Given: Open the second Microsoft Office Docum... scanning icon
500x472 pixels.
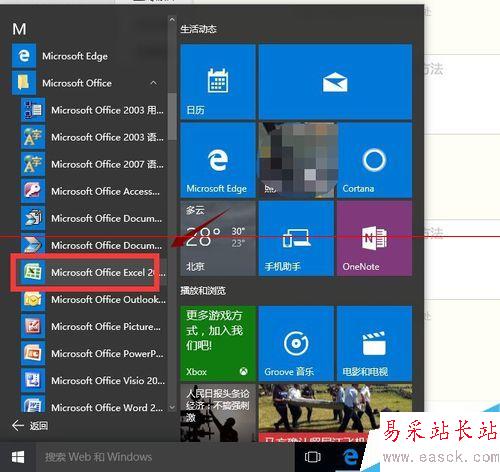Looking at the screenshot, I should pyautogui.click(x=33, y=245).
